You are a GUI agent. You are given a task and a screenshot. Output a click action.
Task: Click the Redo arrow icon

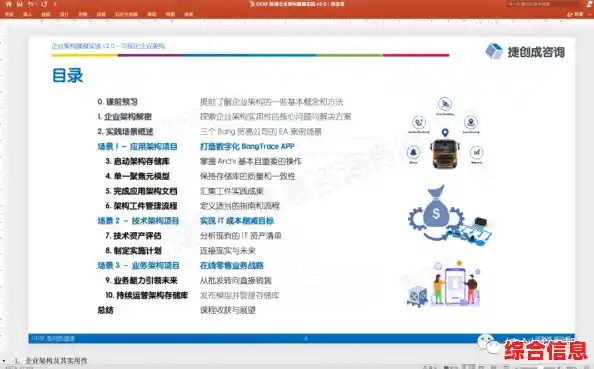[44, 4]
